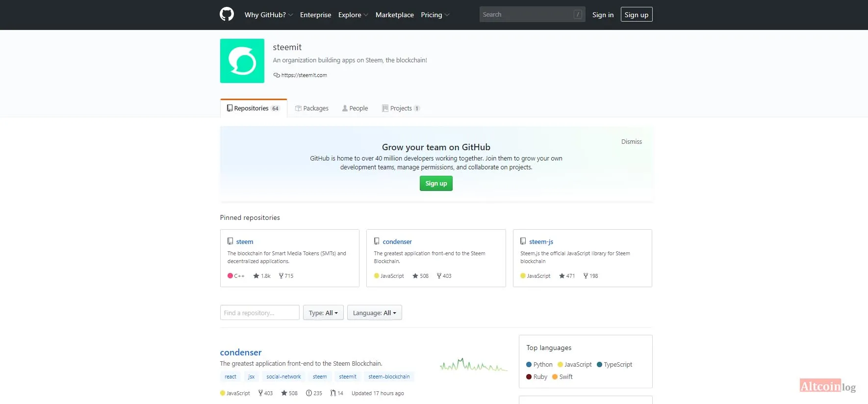The image size is (868, 404).
Task: Click the header Sign up button
Action: pyautogui.click(x=637, y=15)
